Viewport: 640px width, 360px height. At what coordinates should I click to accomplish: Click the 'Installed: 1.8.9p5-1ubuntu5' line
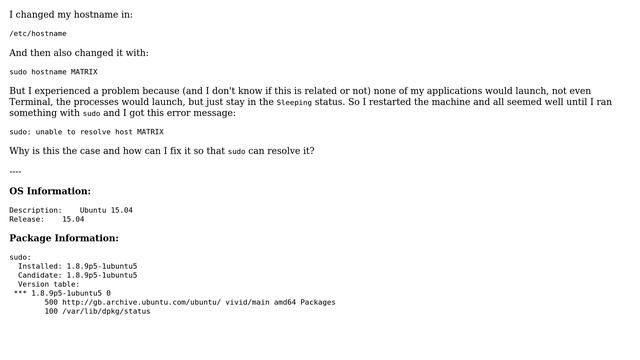78,266
